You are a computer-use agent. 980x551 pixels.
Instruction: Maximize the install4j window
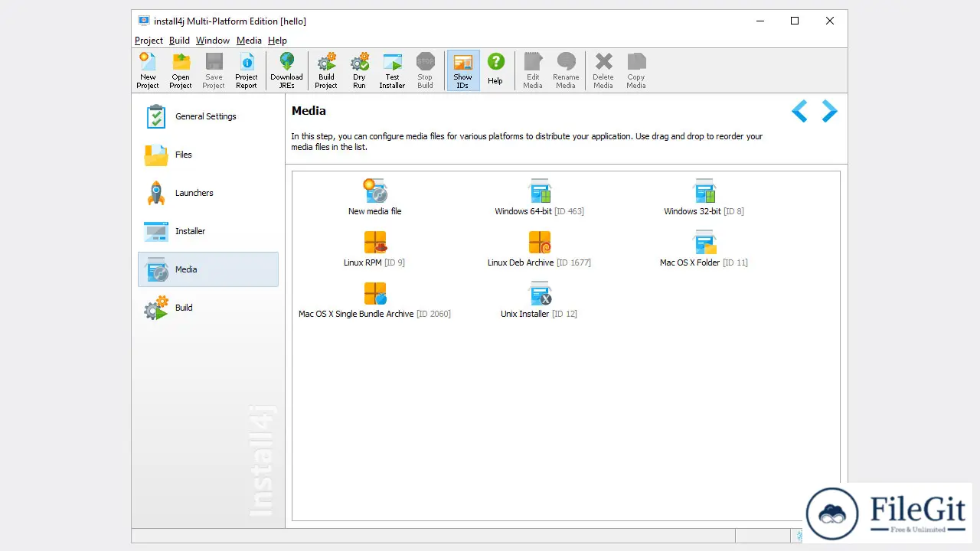(795, 21)
